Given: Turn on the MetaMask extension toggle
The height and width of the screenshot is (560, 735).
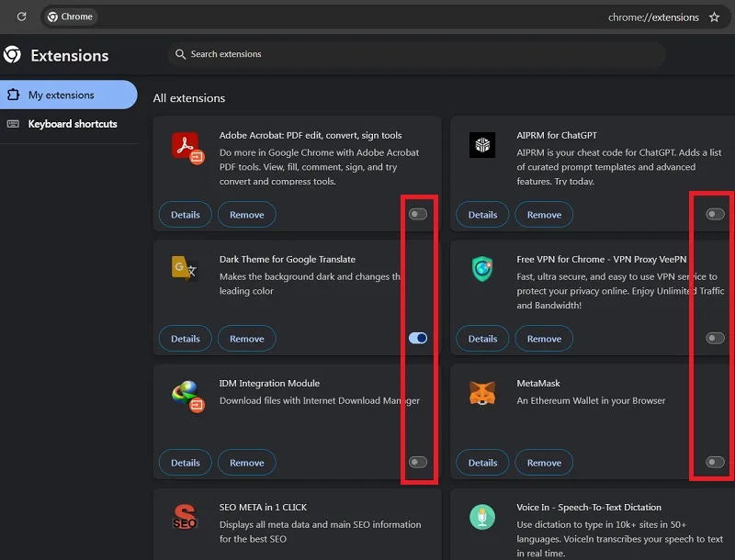Looking at the screenshot, I should click(x=715, y=463).
